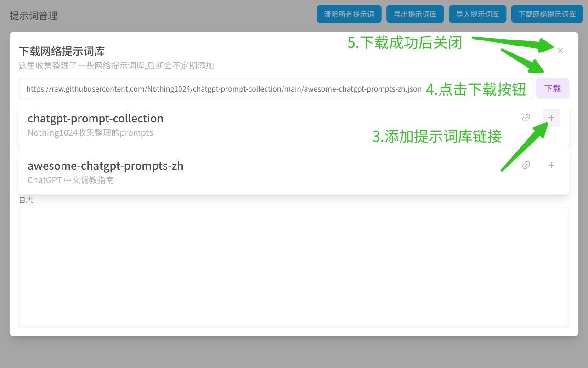This screenshot has width=588, height=368.
Task: Click the 导出提示词库 button
Action: [415, 14]
